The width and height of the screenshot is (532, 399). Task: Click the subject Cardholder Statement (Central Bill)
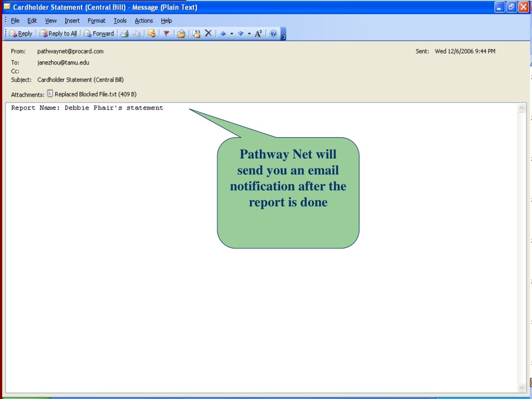point(80,80)
